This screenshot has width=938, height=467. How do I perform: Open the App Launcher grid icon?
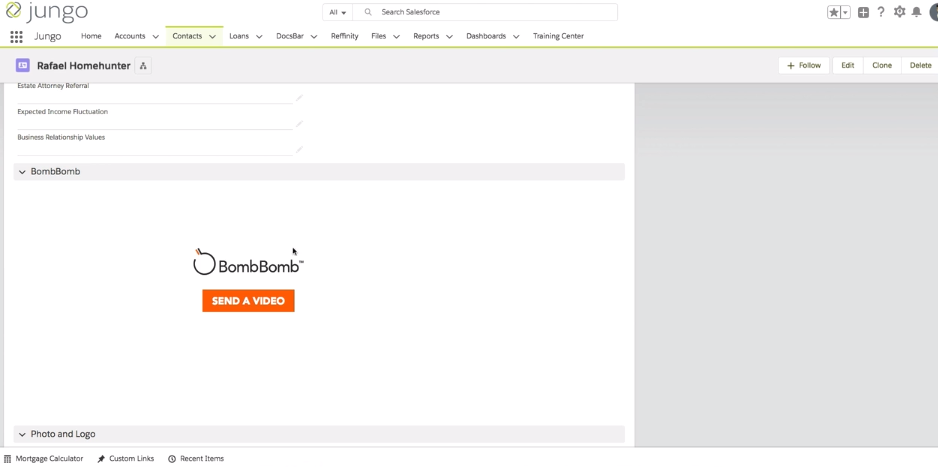click(x=16, y=36)
